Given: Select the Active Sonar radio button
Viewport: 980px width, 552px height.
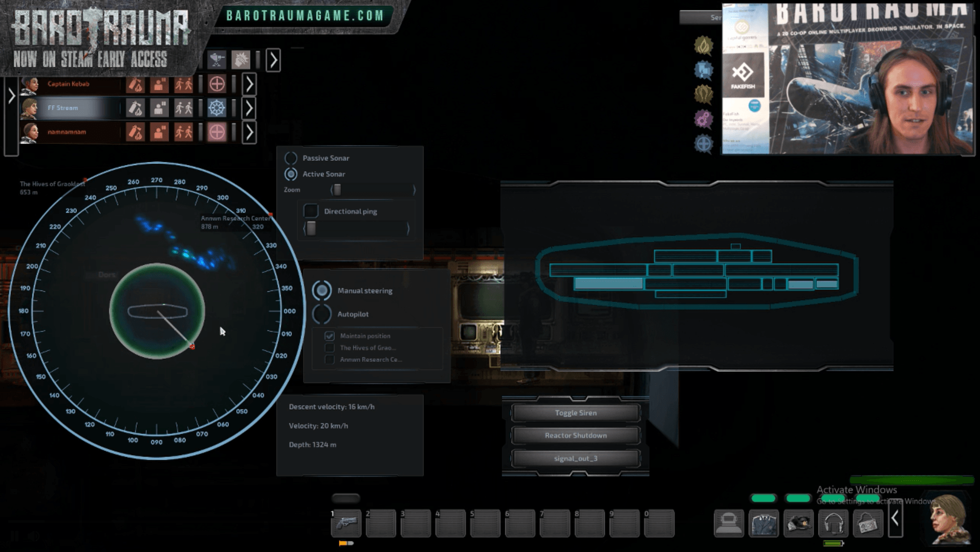Looking at the screenshot, I should tap(291, 174).
